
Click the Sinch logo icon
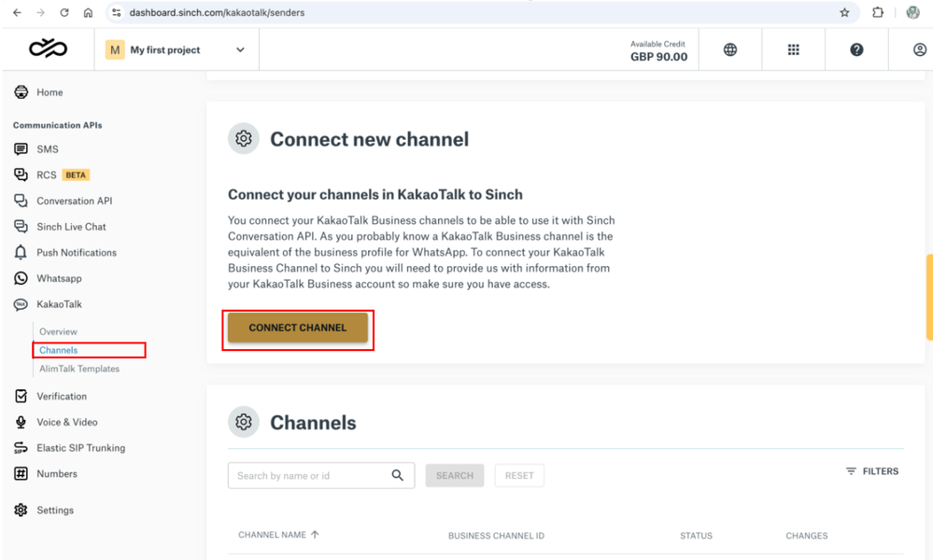pos(49,49)
